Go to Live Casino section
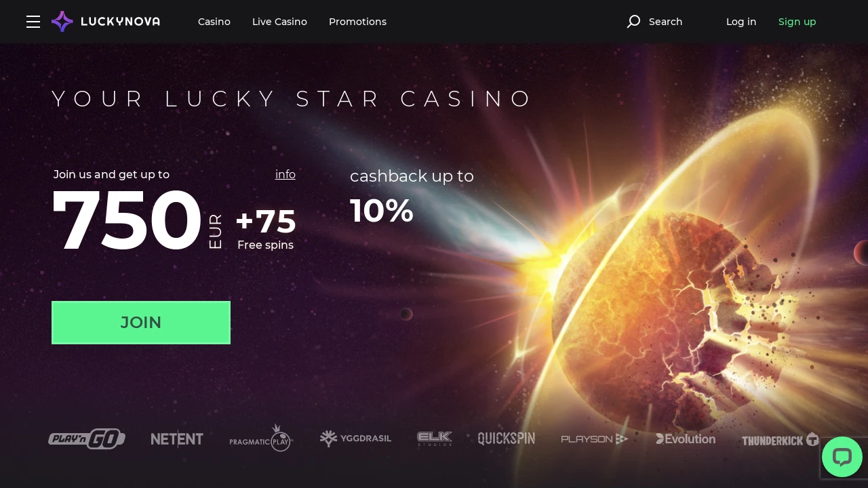Screen dimensions: 868x488 coord(279,22)
